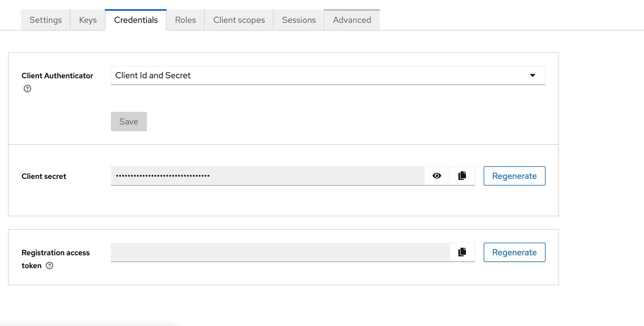Open the Registration access token help tooltip

[x=49, y=266]
